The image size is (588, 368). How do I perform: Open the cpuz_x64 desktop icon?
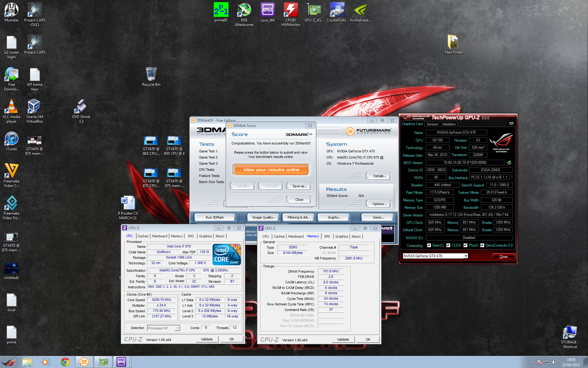(267, 12)
